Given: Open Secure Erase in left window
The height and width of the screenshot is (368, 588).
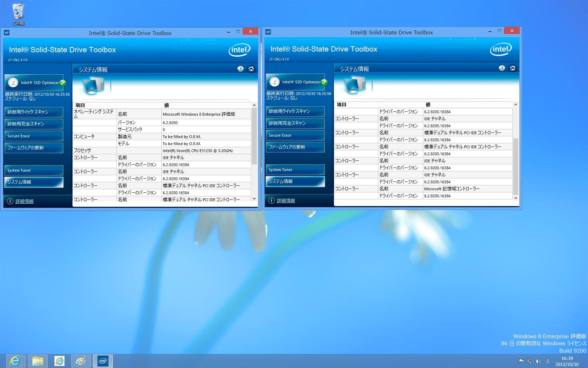Looking at the screenshot, I should [x=34, y=136].
